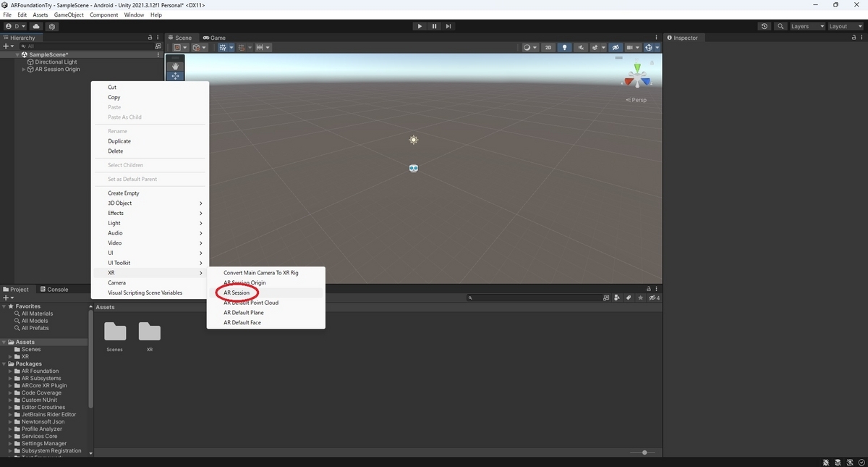Toggle scene audio mute button
This screenshot has height=467, width=868.
click(x=580, y=48)
